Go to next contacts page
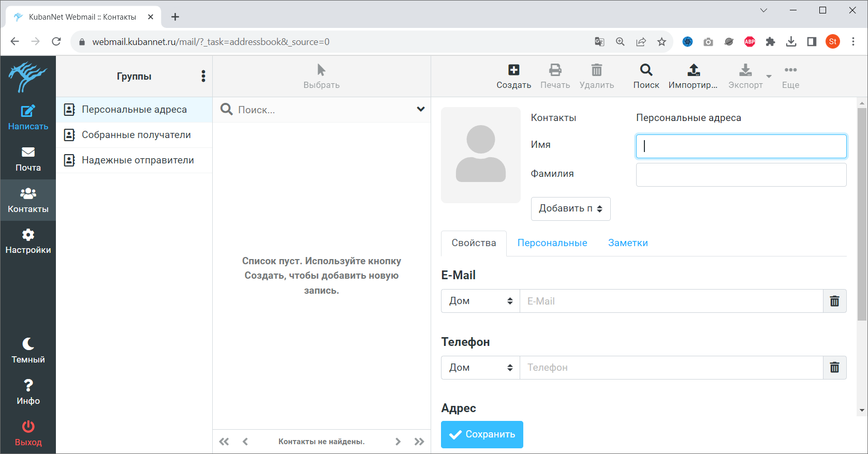This screenshot has height=454, width=868. 398,442
